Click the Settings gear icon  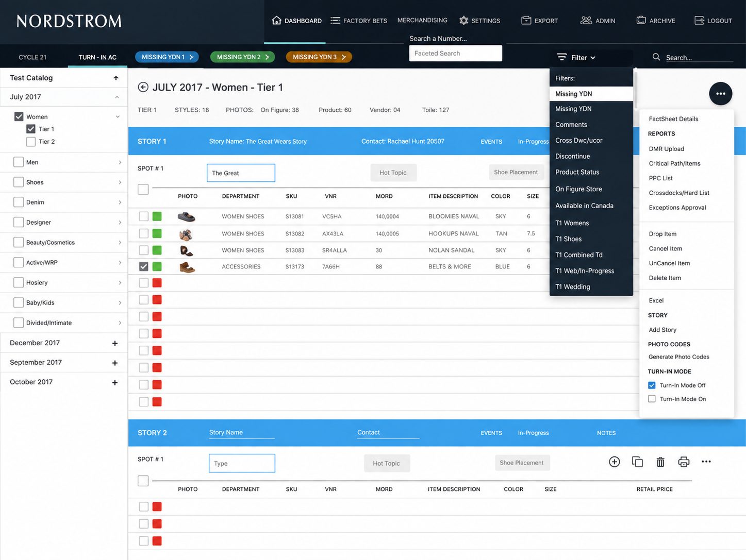tap(463, 21)
